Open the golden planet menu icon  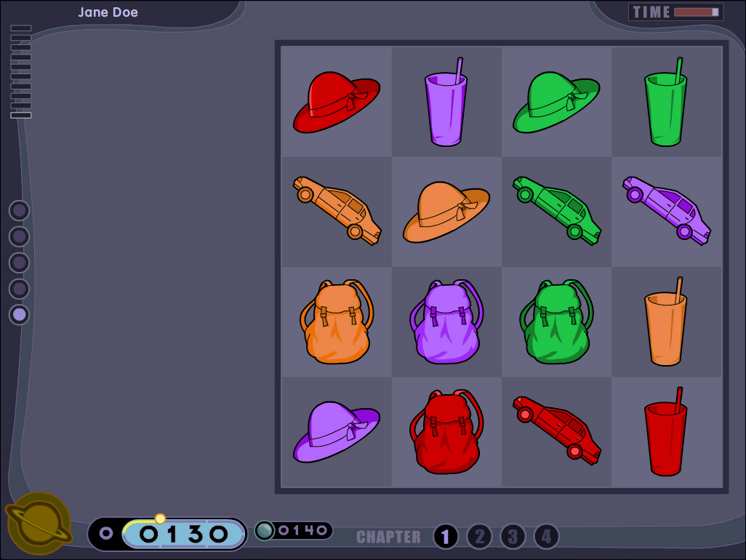[x=39, y=523]
